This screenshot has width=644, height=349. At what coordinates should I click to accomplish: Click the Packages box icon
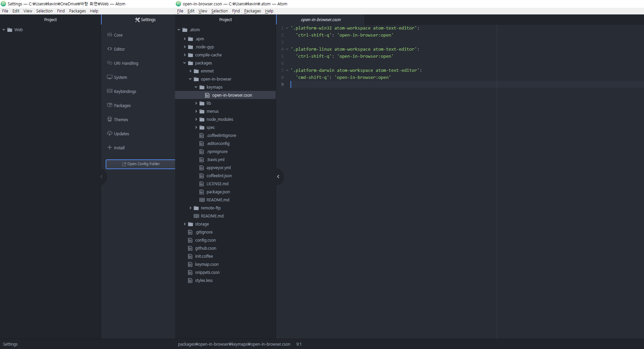(x=110, y=105)
